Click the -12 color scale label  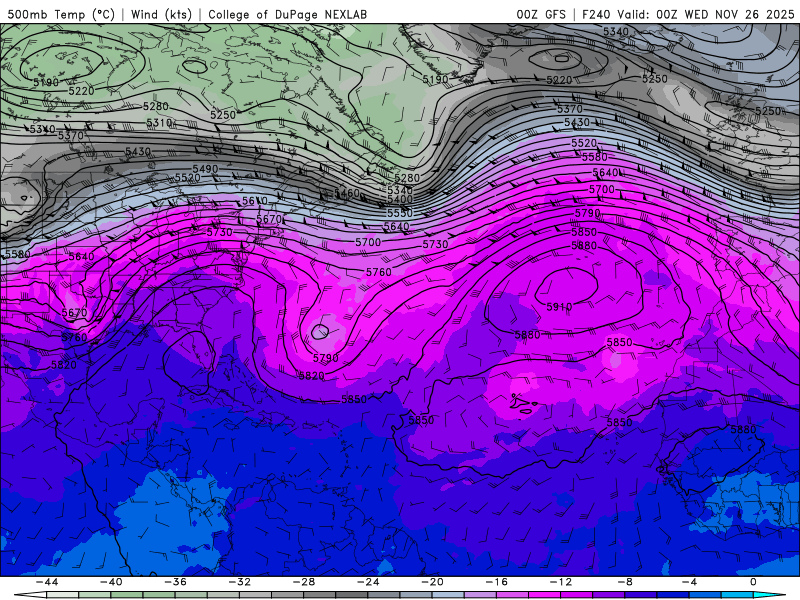(561, 582)
